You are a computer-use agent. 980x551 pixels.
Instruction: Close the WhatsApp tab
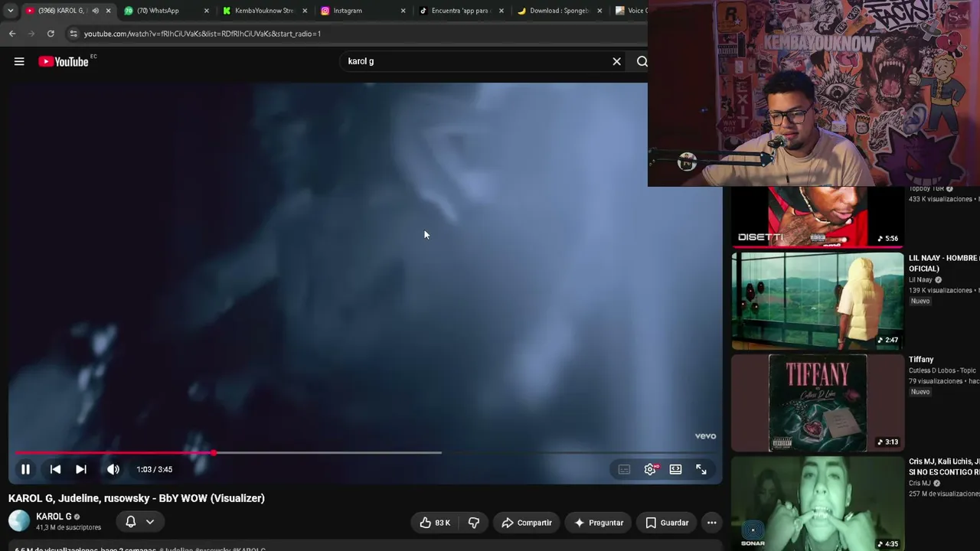tap(206, 11)
